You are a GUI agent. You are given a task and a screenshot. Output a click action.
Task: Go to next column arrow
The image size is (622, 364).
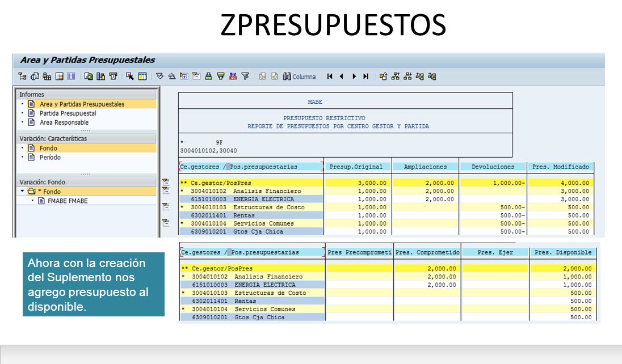pyautogui.click(x=354, y=77)
